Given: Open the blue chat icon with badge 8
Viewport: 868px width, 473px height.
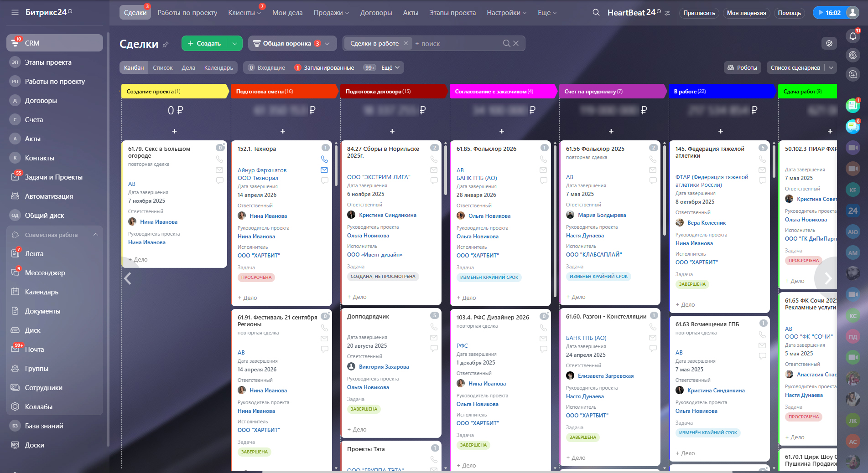Looking at the screenshot, I should pos(852,126).
